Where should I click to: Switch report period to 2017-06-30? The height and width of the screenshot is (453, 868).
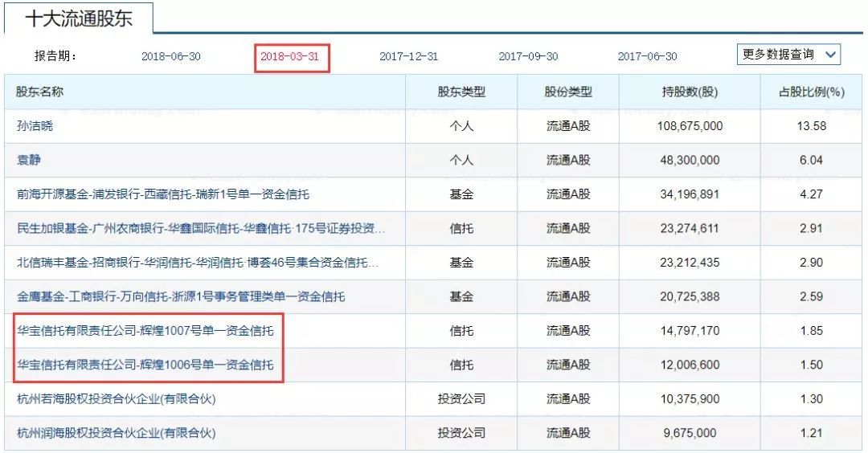click(647, 56)
